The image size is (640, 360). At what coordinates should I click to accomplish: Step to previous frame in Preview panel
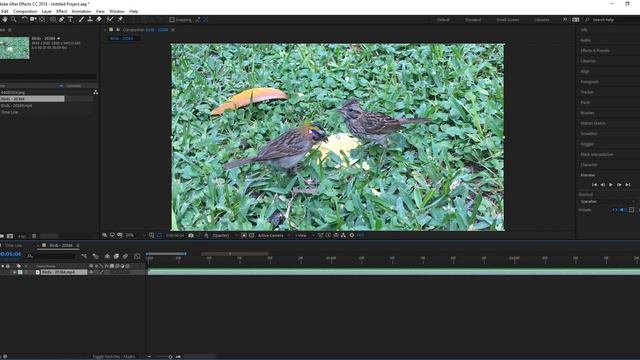[x=603, y=185]
